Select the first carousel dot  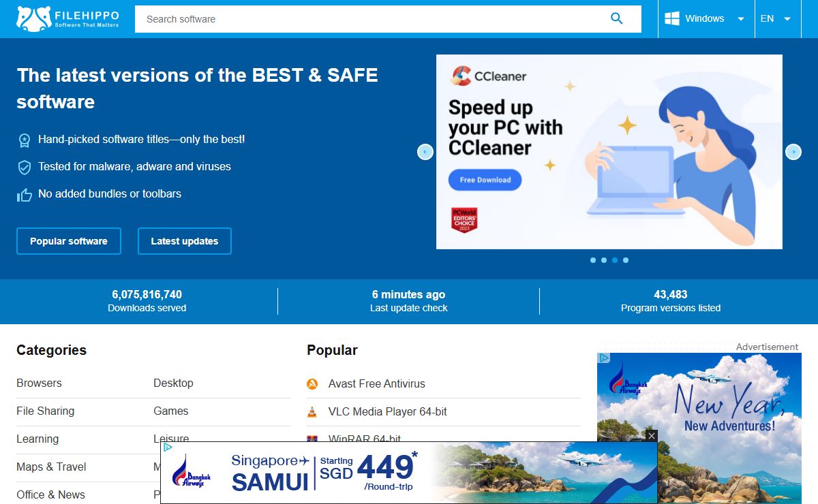(x=593, y=260)
